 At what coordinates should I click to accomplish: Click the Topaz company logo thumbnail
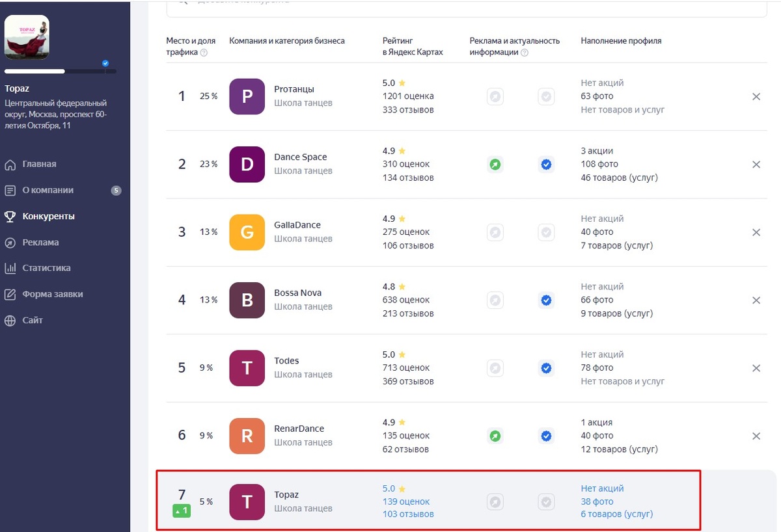point(27,37)
